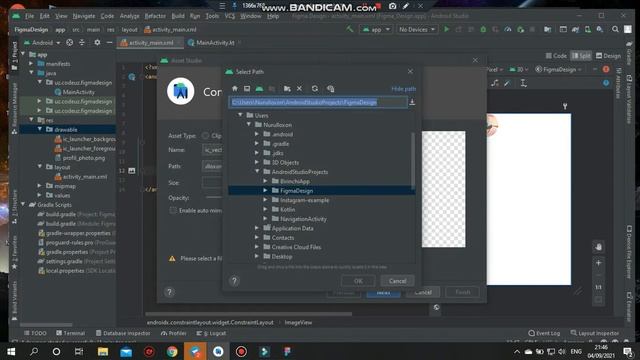Jump to desktop directory in Select Path toolbar
The image size is (640, 360).
(247, 89)
